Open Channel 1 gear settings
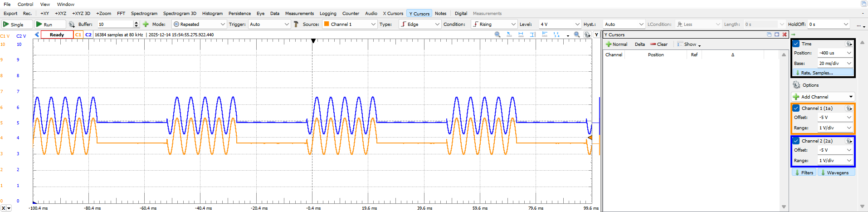 pyautogui.click(x=849, y=108)
